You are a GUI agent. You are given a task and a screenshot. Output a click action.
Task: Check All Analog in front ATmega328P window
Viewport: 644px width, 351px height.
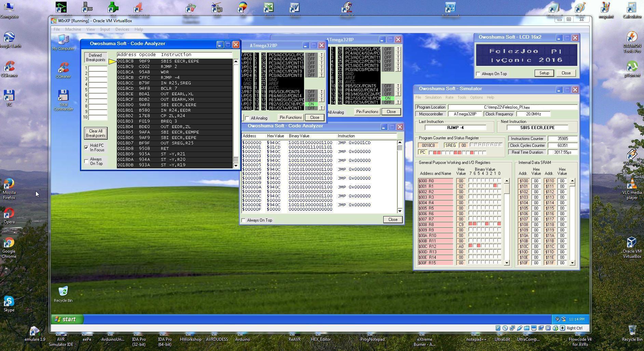[247, 118]
